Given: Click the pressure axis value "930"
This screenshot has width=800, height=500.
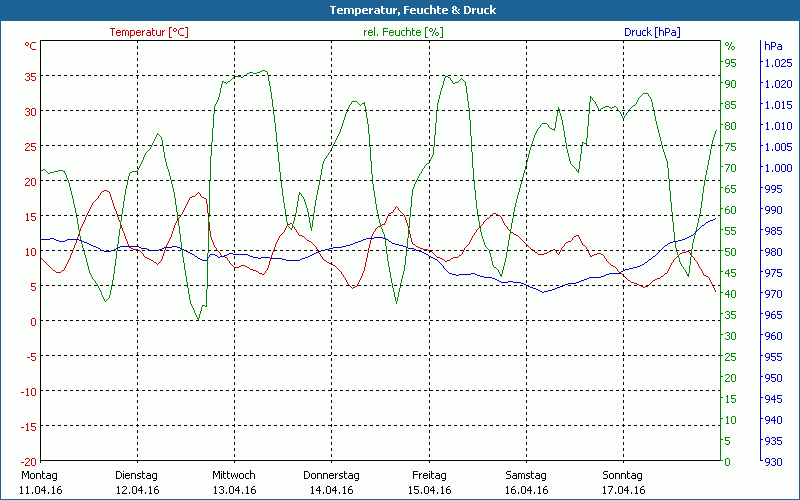Looking at the screenshot, I should tap(773, 462).
